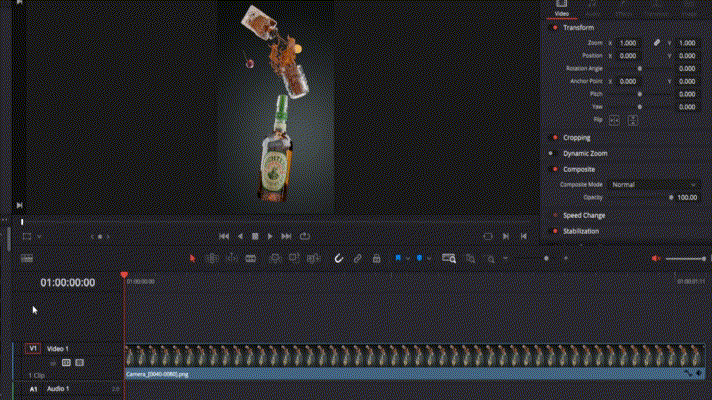Play the timeline in reverse
This screenshot has width=712, height=400.
click(x=240, y=236)
